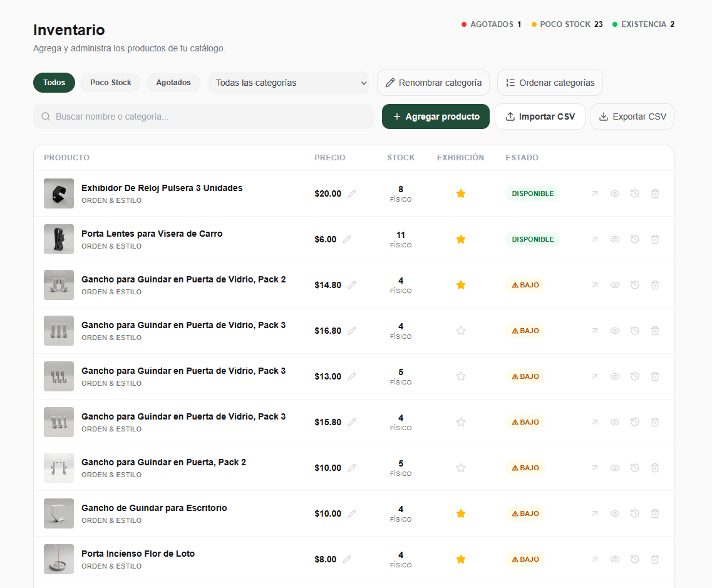Select the Todos filter tab
712x588 pixels.
54,83
